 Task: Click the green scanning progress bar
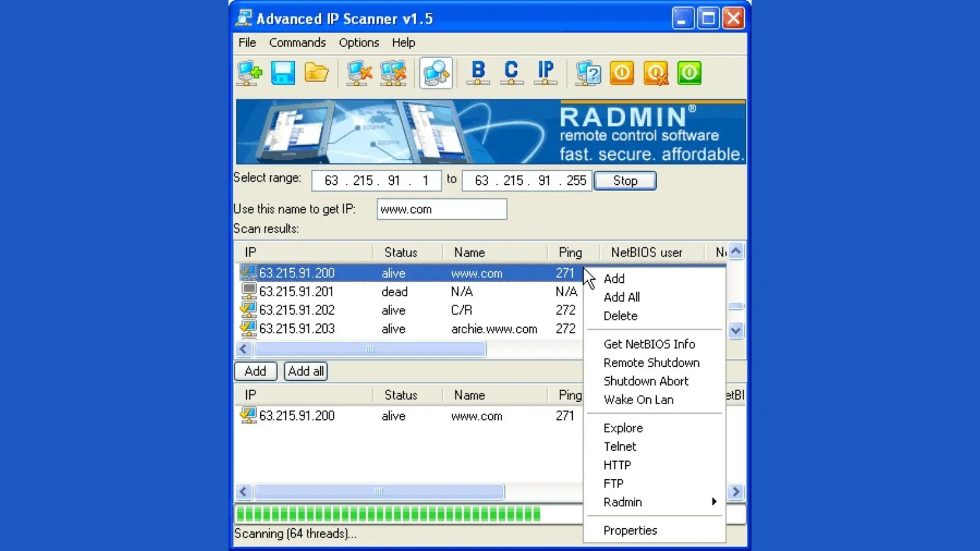(x=388, y=514)
